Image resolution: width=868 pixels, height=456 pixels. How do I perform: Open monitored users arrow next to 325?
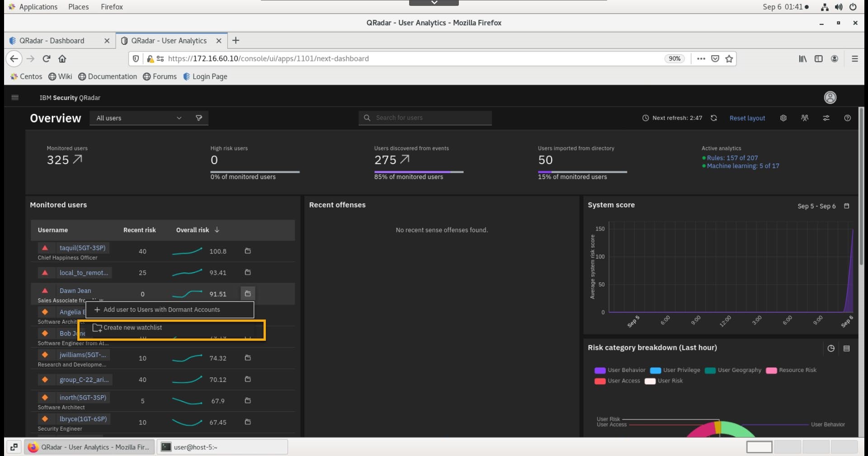point(78,160)
